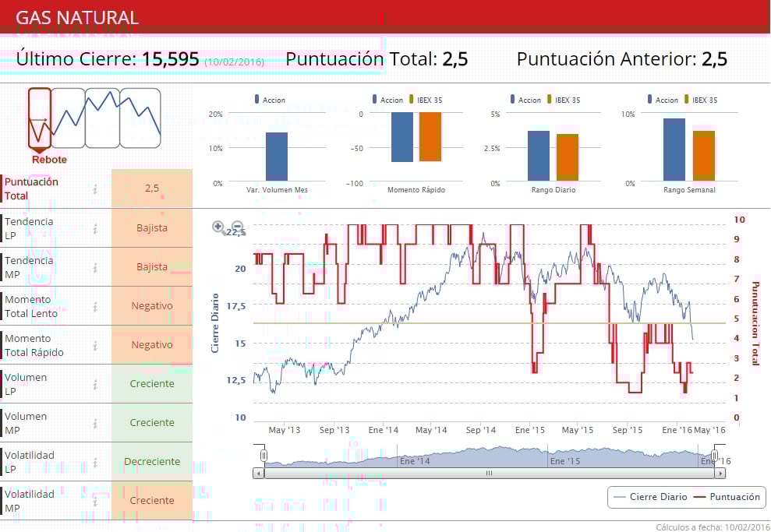This screenshot has width=771, height=532.
Task: Click the 2,5 value cell in the Puntuación Total row
Action: pos(152,188)
